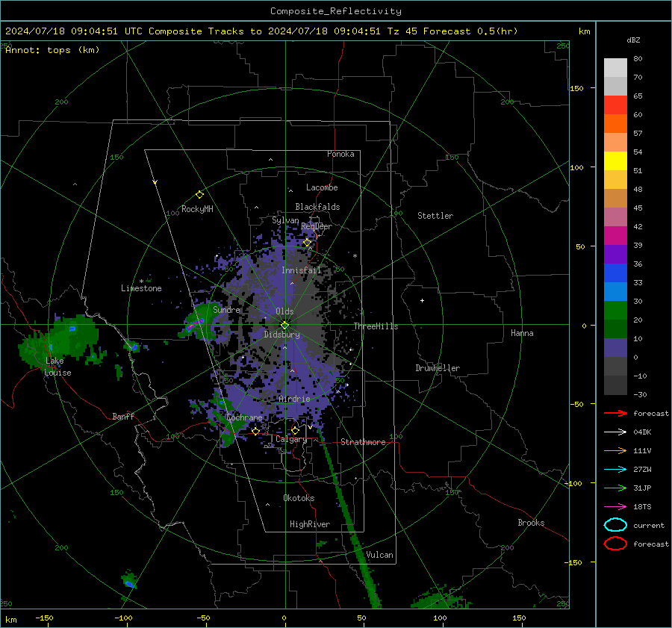This screenshot has width=672, height=628.
Task: Click the HighRiver map label
Action: 309,524
